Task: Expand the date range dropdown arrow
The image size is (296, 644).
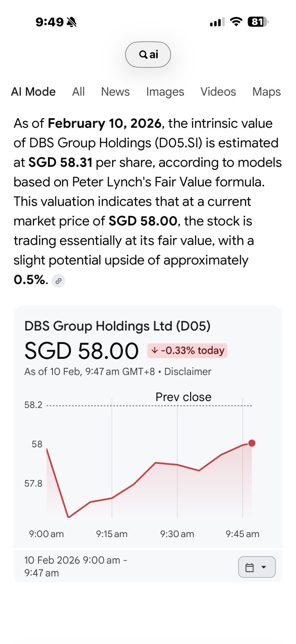Action: pos(264,568)
